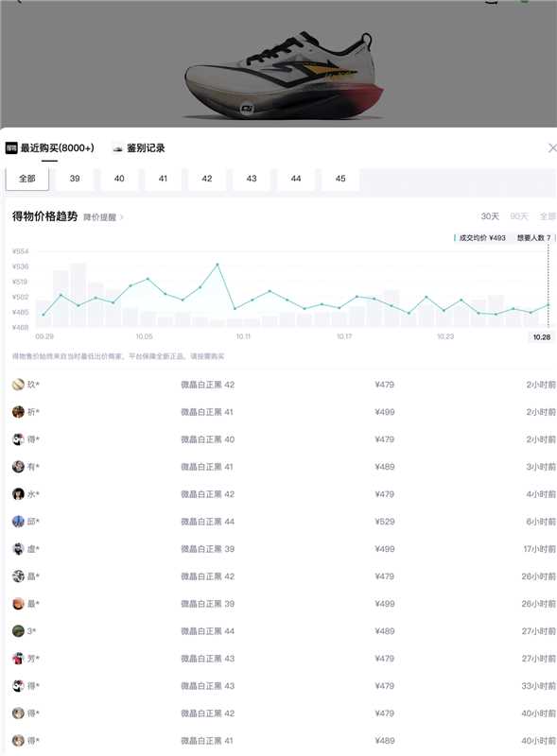
Task: Click 微晶白正黑 42 in 玖* row
Action: coord(207,385)
